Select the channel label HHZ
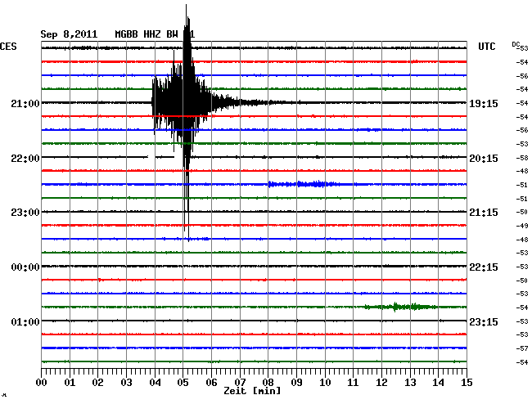 (x=152, y=34)
